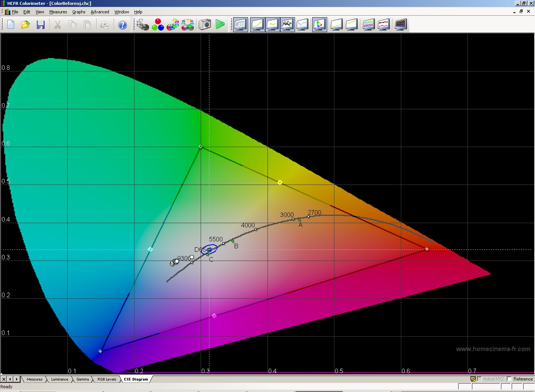
Task: Restore the inner document window
Action: (x=521, y=11)
